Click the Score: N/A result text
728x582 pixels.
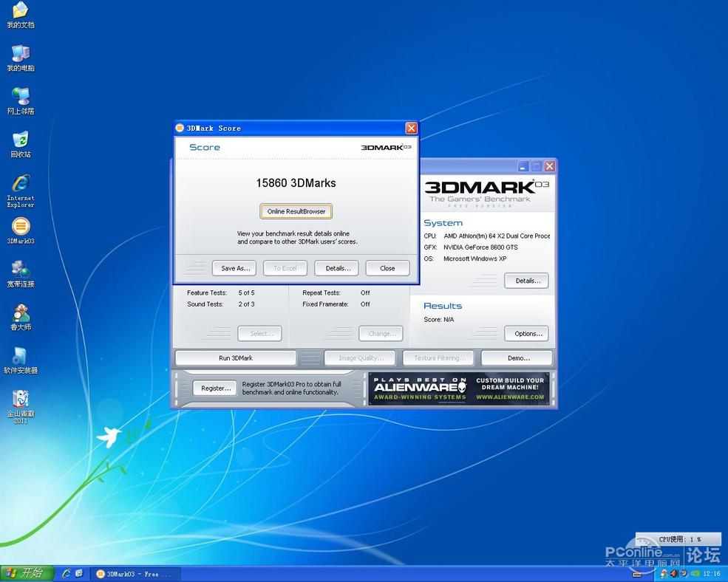pyautogui.click(x=439, y=319)
